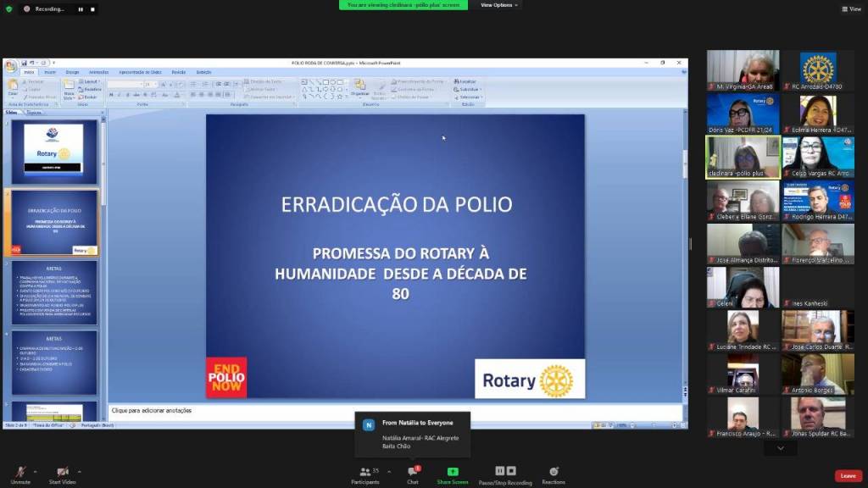The height and width of the screenshot is (488, 868).
Task: Open the Participants panel
Action: tap(365, 472)
